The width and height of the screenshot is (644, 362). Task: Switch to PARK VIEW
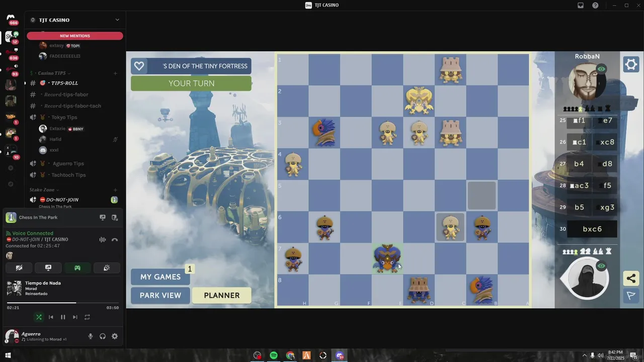pos(160,296)
